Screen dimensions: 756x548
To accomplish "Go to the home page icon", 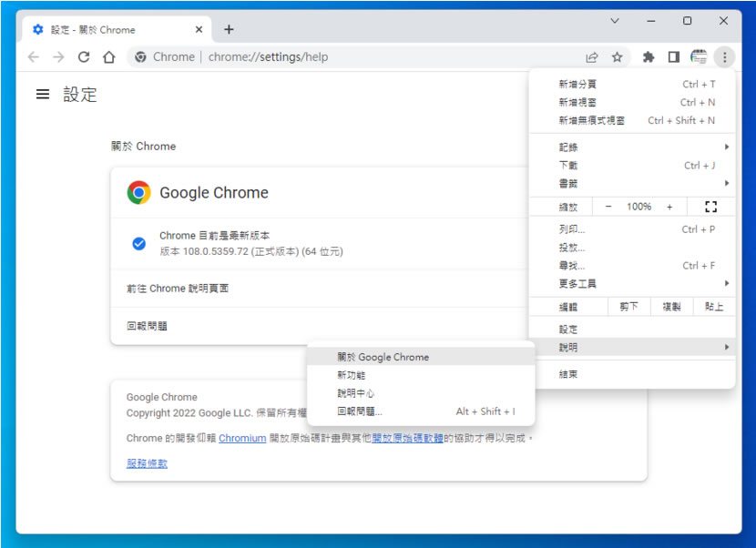I will 109,57.
